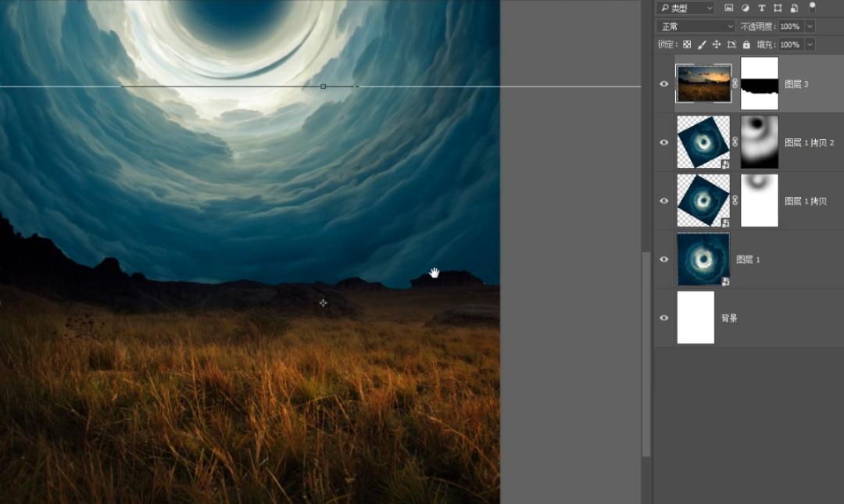Viewport: 844px width, 504px height.
Task: Click the lock position icon
Action: pyautogui.click(x=717, y=45)
